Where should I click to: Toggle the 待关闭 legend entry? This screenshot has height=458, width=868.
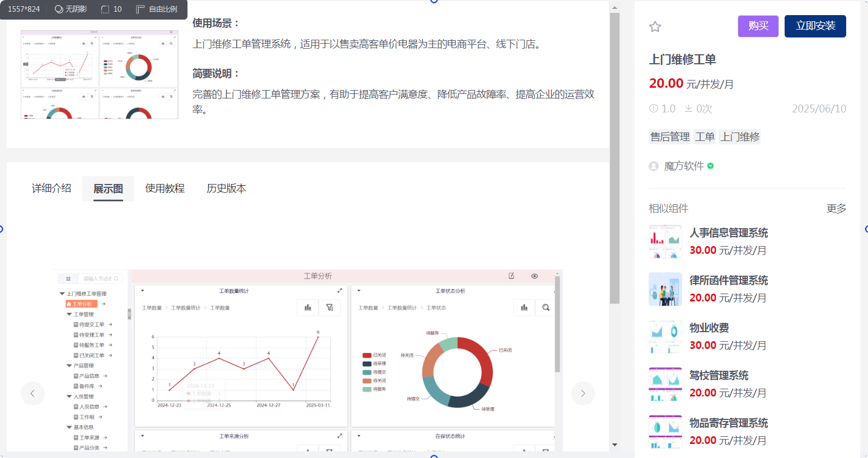click(374, 380)
